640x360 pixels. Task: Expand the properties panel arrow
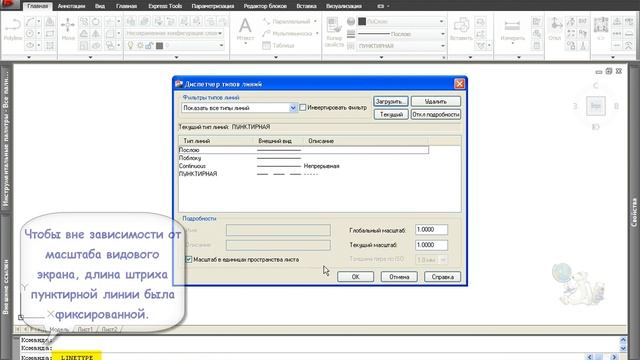pos(382,57)
